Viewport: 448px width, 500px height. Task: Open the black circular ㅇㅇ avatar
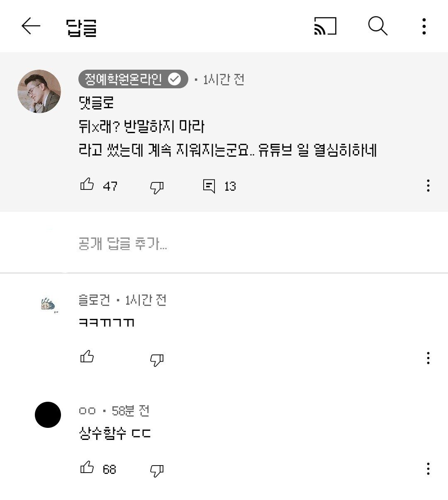click(48, 415)
